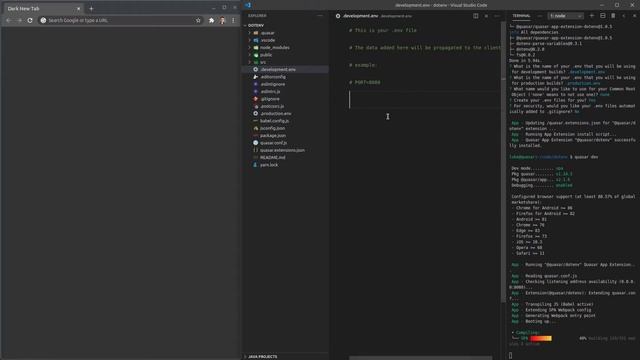This screenshot has width=640, height=360.
Task: Open the .production.env file
Action: coord(276,114)
